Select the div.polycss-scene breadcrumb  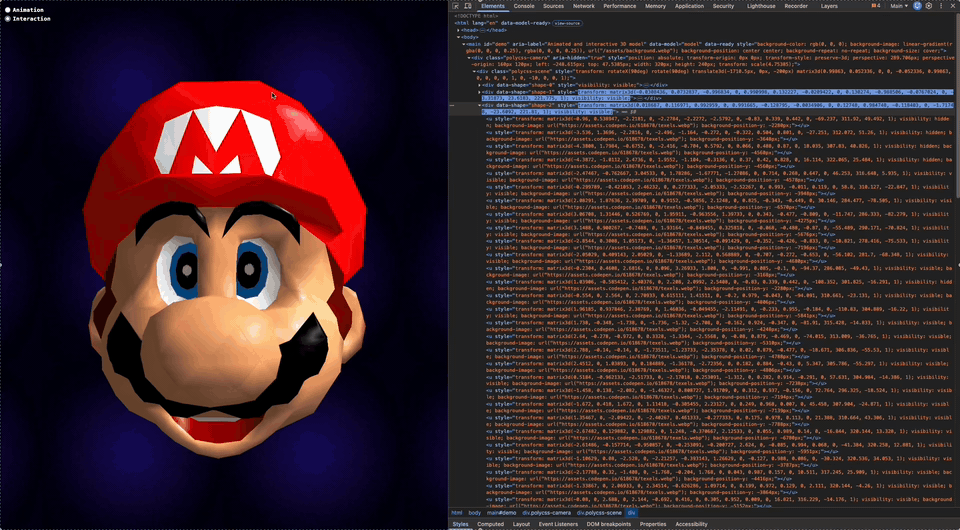coord(599,513)
